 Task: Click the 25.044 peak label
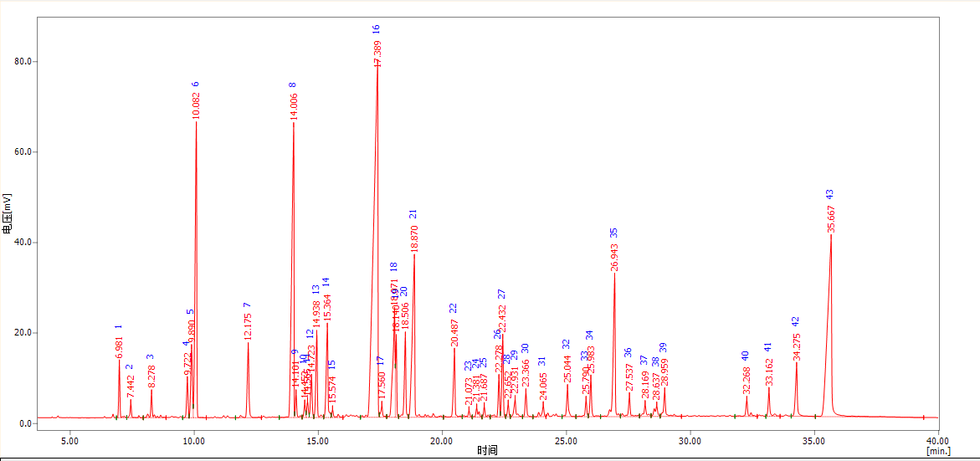point(567,370)
